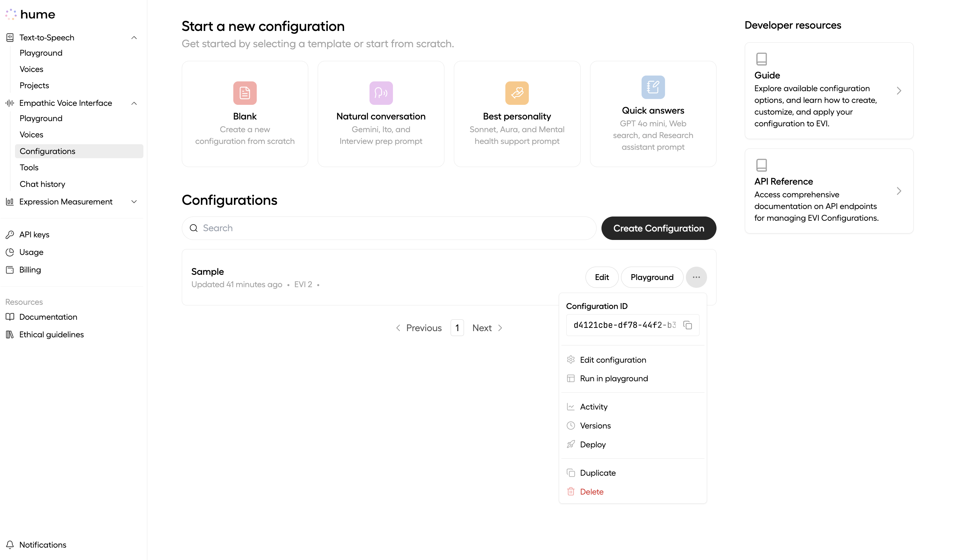Open the Billing page link
955x560 pixels.
pos(30,270)
